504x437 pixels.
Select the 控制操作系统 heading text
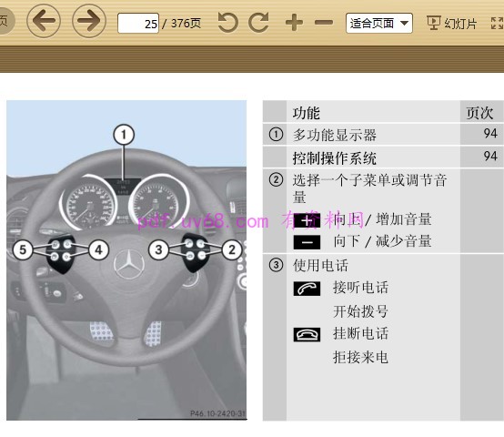335,158
